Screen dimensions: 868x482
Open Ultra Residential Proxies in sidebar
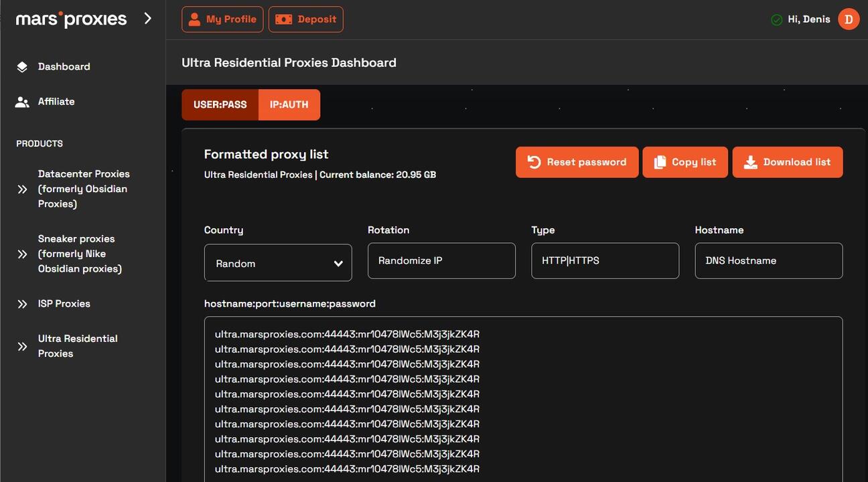click(77, 346)
